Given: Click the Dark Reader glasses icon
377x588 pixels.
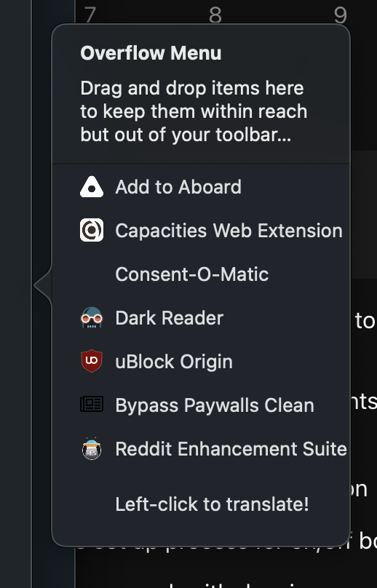Looking at the screenshot, I should coord(92,317).
